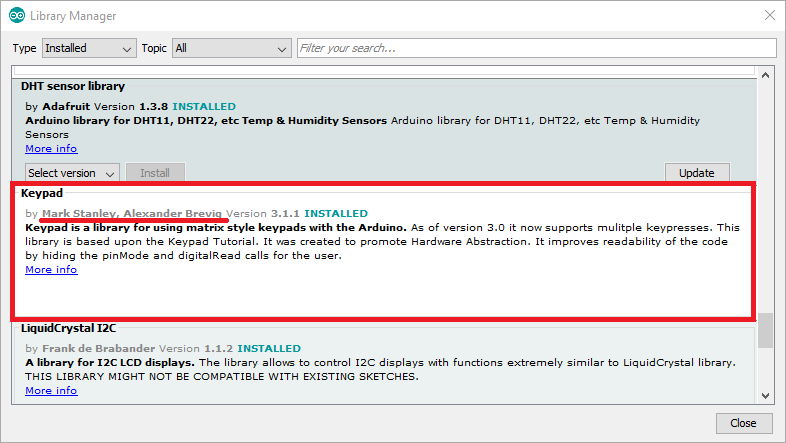
Task: Click the Install button for DHT sensor library
Action: point(155,173)
